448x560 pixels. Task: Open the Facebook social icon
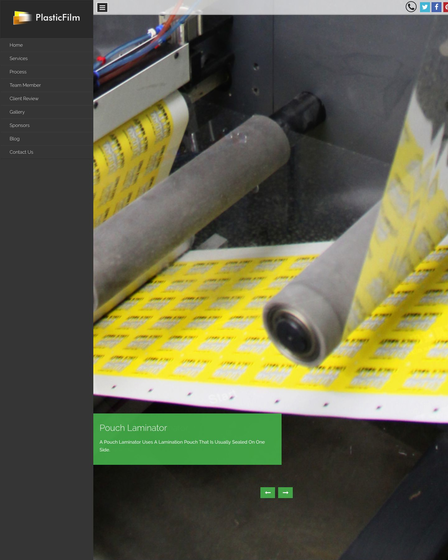436,7
